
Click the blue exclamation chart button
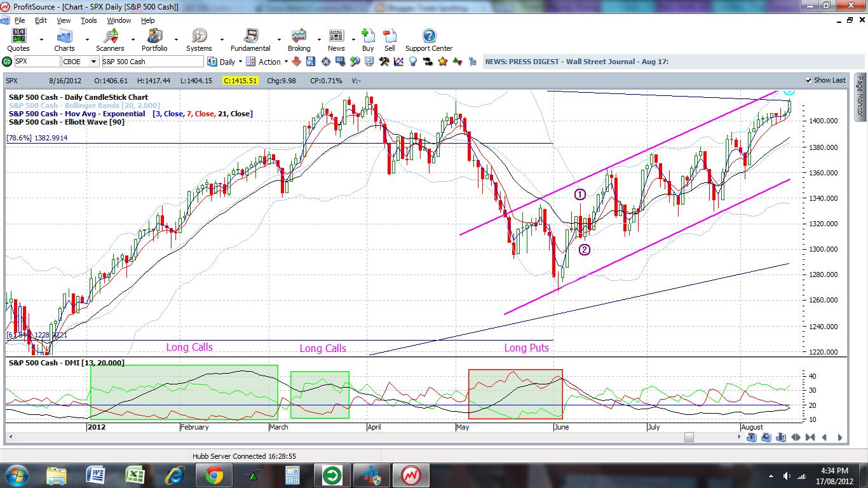(780, 437)
